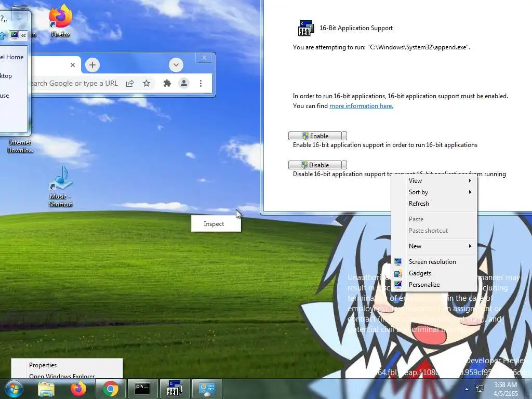The height and width of the screenshot is (399, 532).
Task: Click the breadcrumb back chevrons in left window
Action: point(23,35)
